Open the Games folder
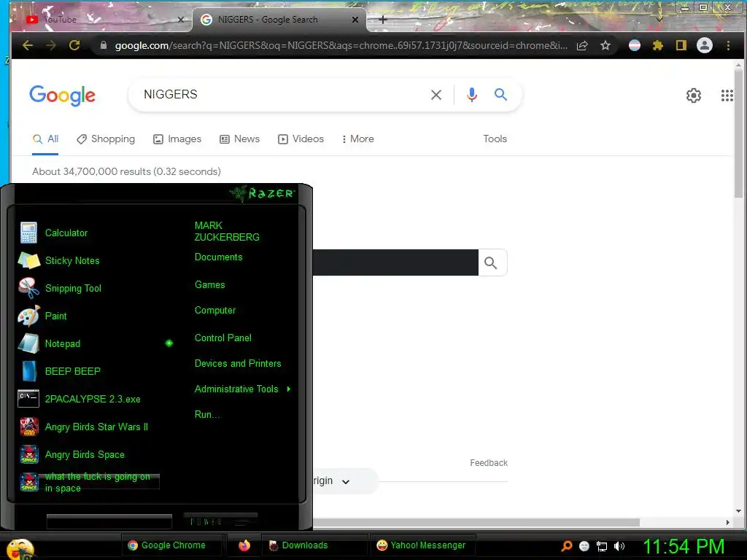 tap(209, 285)
